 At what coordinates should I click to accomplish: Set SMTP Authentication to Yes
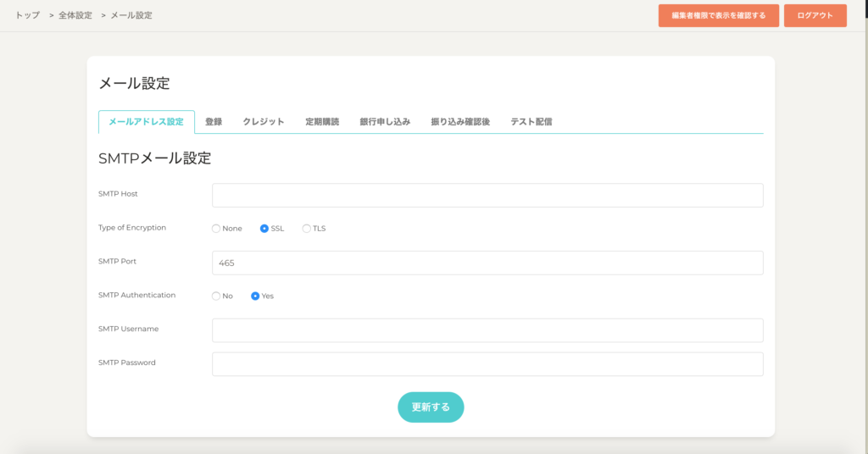pos(255,296)
